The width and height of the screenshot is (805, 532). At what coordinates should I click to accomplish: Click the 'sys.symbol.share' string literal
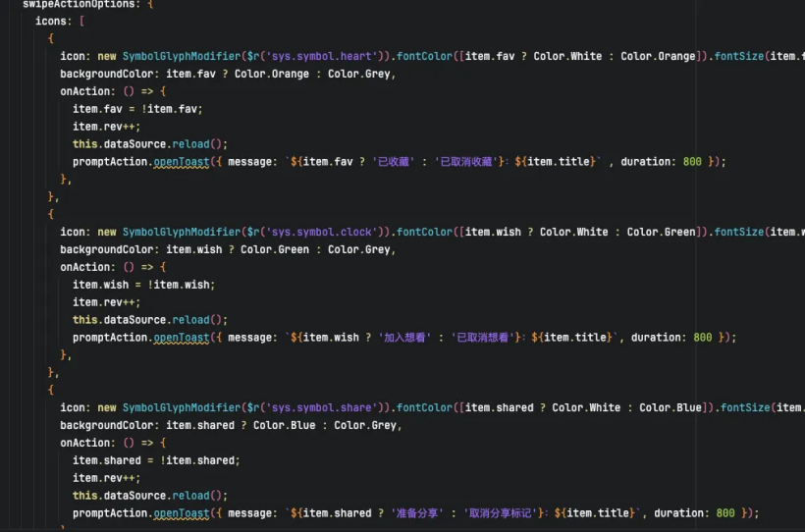click(322, 407)
